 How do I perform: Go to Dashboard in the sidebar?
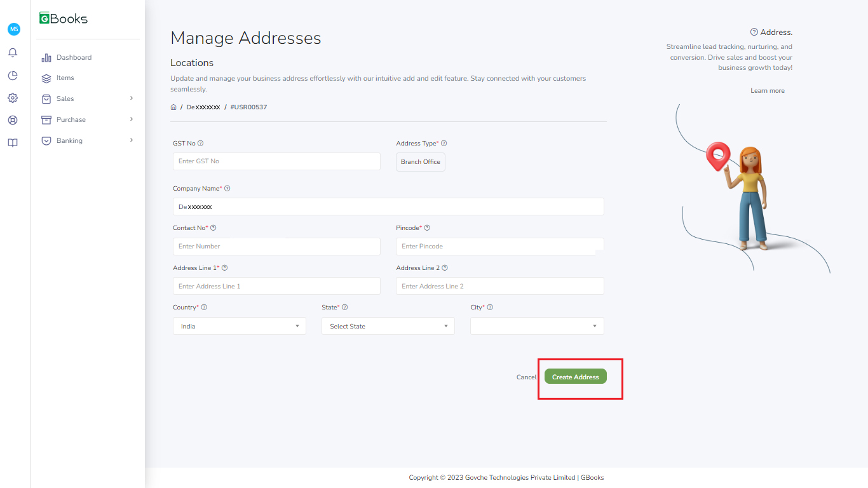pyautogui.click(x=74, y=58)
